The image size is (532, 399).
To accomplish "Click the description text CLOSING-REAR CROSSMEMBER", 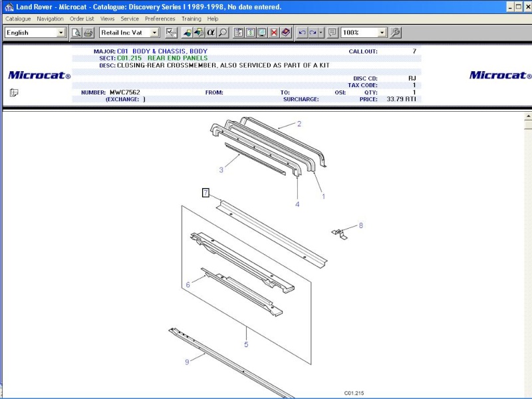I will click(166, 65).
